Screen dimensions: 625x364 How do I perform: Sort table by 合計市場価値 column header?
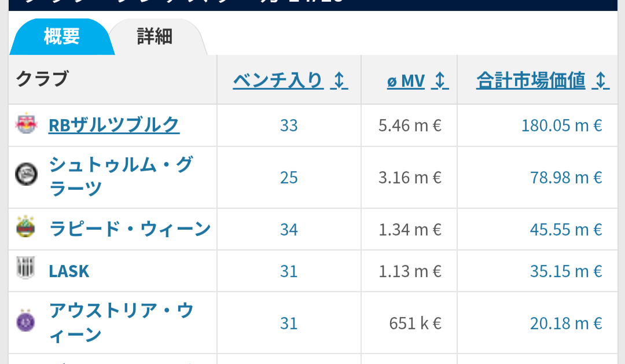click(531, 80)
